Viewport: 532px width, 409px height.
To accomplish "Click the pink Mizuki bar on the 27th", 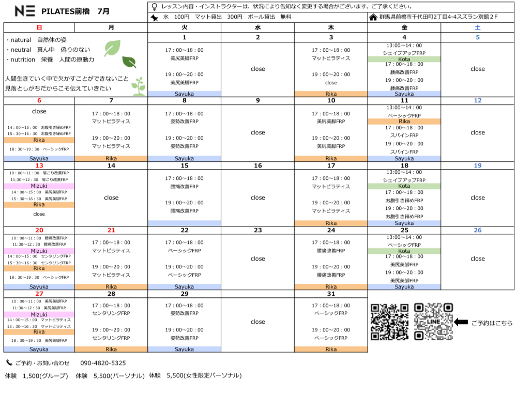I will (39, 315).
